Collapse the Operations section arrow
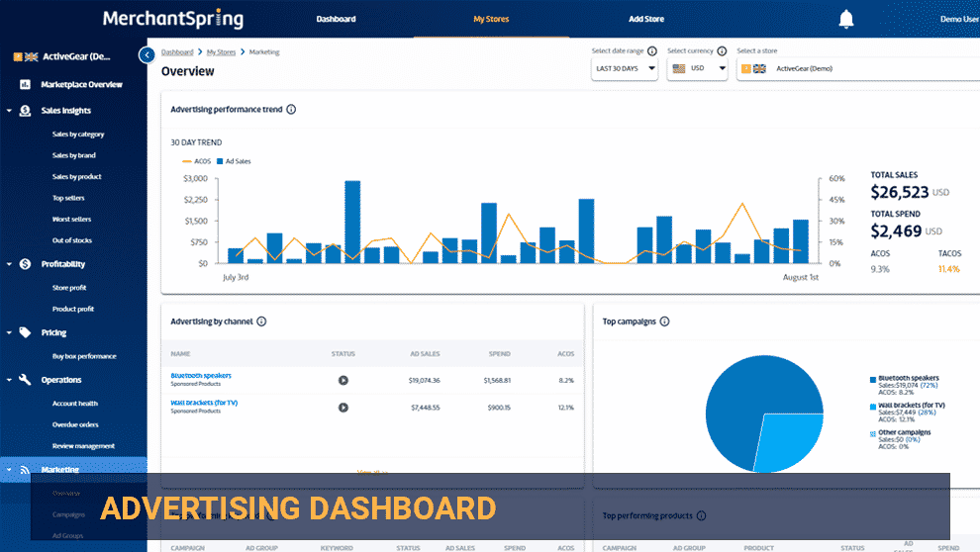Screen dimensions: 980x552 point(9,380)
